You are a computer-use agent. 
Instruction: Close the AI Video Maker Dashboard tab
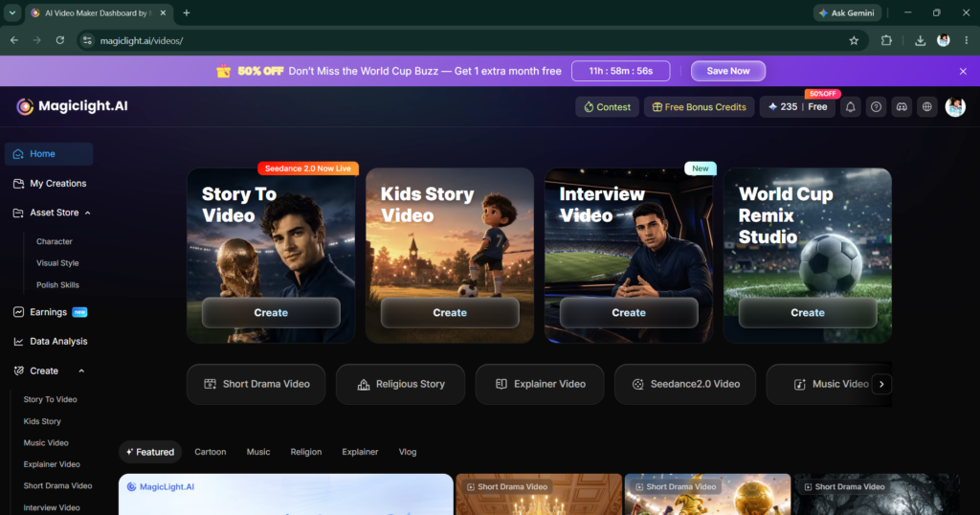click(x=163, y=13)
